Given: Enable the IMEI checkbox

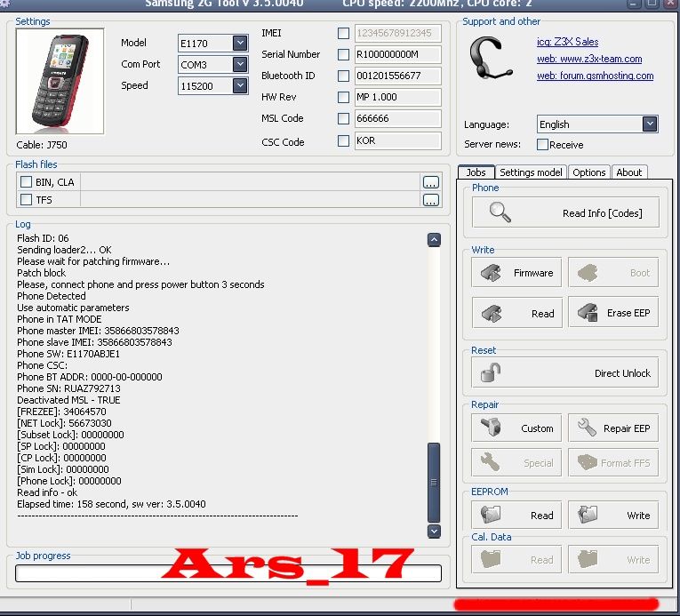Looking at the screenshot, I should click(x=343, y=33).
